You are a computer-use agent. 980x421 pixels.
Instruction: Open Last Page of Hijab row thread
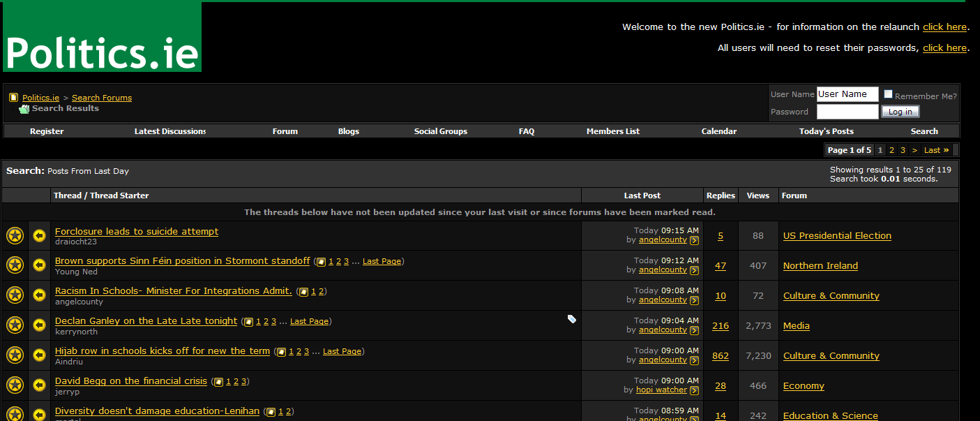pyautogui.click(x=342, y=351)
